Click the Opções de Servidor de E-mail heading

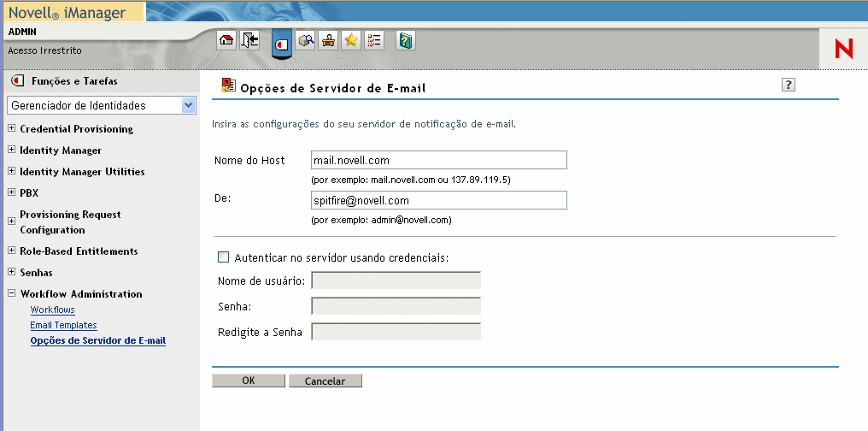coord(332,87)
